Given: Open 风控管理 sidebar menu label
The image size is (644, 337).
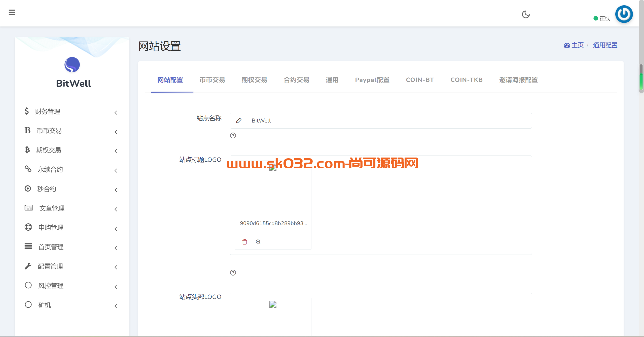Looking at the screenshot, I should (51, 286).
